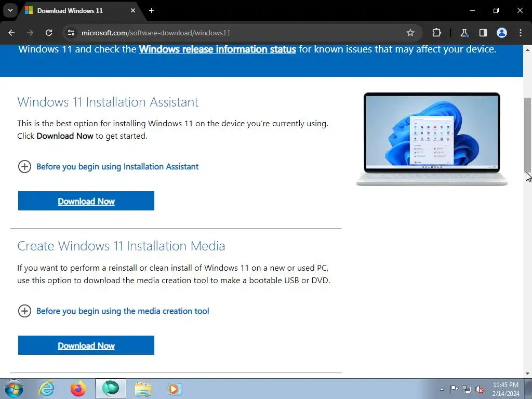Open network status tray icon
The width and height of the screenshot is (532, 399).
(467, 389)
